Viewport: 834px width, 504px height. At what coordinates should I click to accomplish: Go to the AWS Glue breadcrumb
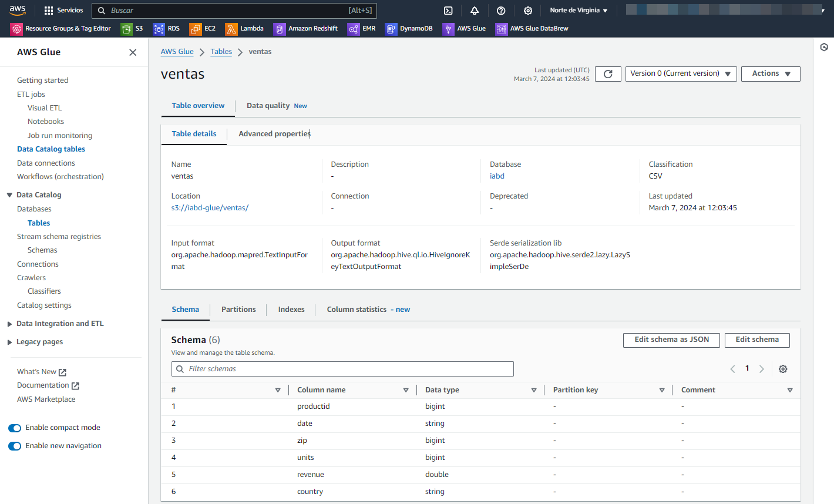click(x=177, y=52)
